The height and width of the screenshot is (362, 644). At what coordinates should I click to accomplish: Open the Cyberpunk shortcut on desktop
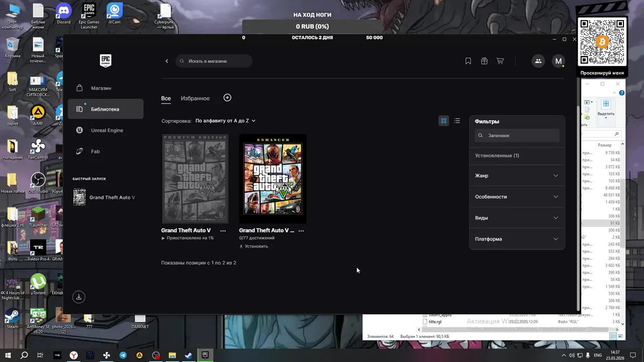pos(166,16)
